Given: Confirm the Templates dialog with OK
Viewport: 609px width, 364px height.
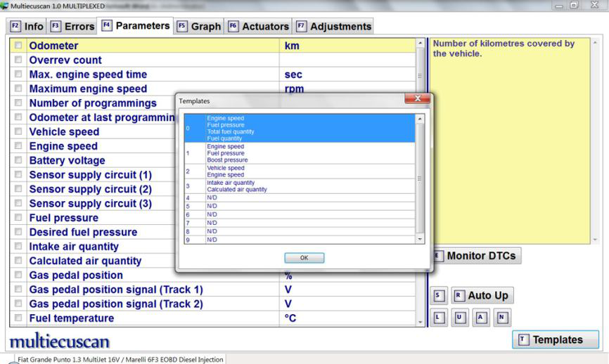Looking at the screenshot, I should coord(304,258).
